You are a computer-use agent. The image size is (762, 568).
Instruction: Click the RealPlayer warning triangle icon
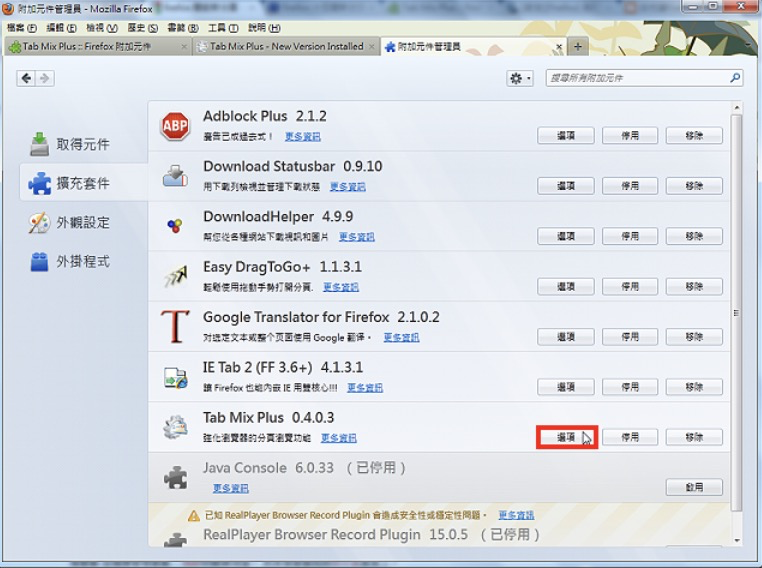(x=193, y=516)
